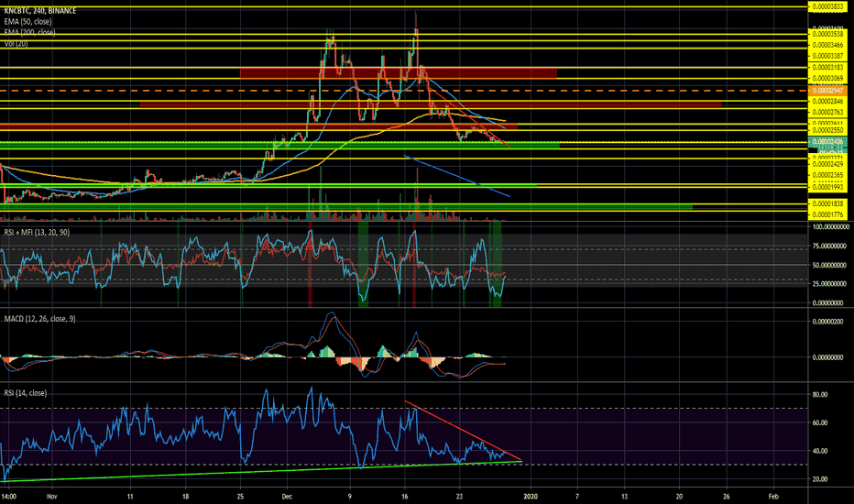
Task: Click the 13 date label on time axis
Action: [624, 497]
